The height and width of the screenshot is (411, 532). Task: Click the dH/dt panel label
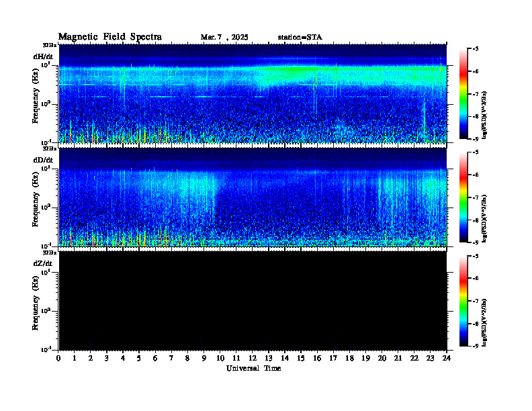43,56
